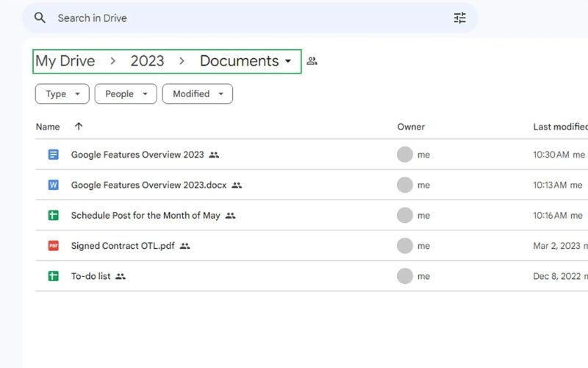Screen dimensions: 588x368
Task: Select Signed Contract OTL.pdf file
Action: (123, 246)
